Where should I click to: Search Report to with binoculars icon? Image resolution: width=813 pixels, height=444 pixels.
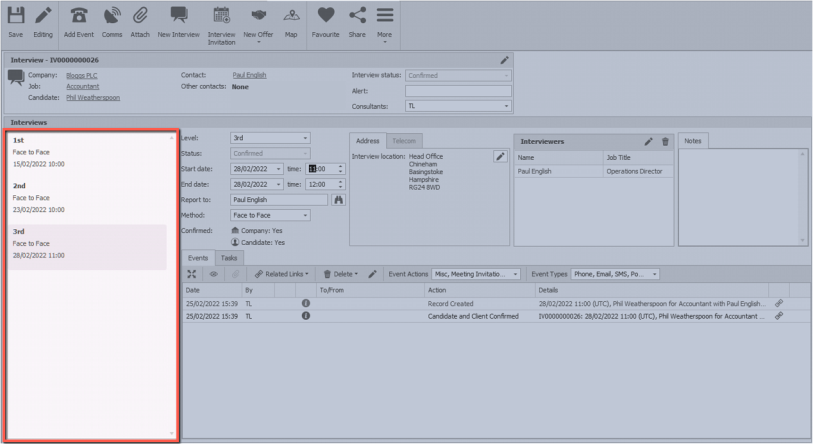coord(338,200)
